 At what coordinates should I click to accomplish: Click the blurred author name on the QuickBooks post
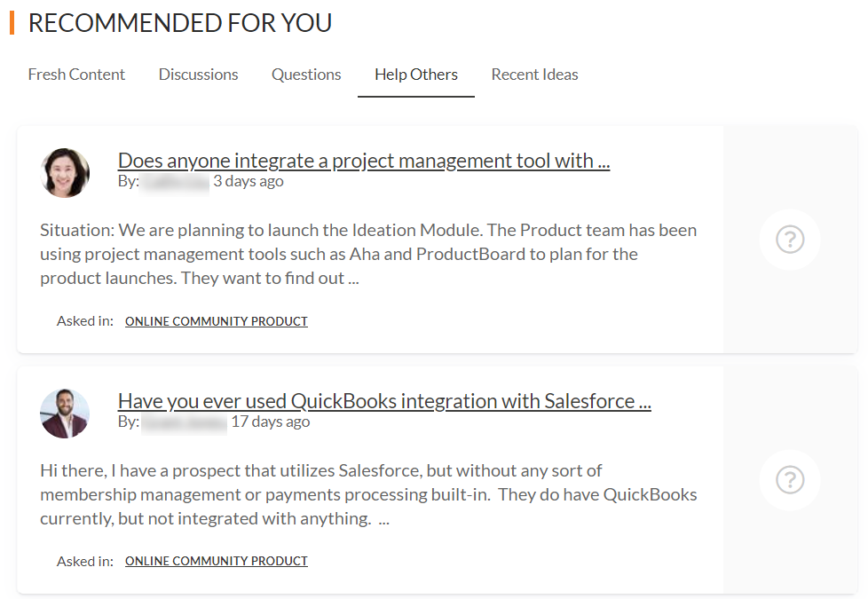coord(184,423)
